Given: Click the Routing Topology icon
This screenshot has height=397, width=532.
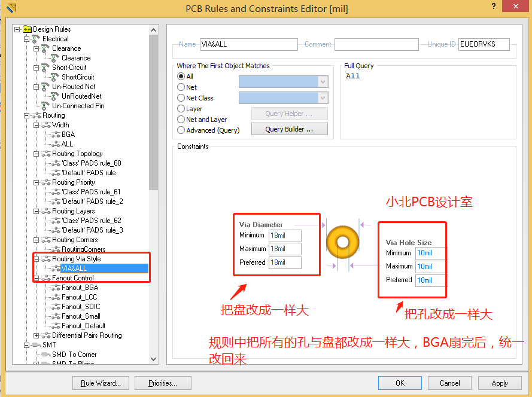Looking at the screenshot, I should 46,154.
